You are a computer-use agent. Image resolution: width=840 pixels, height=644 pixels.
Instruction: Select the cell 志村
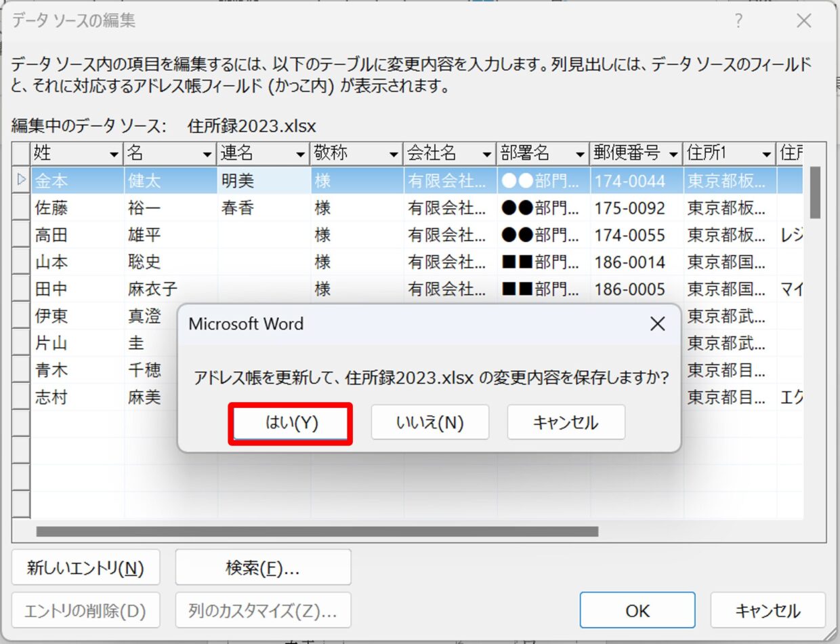pos(77,398)
